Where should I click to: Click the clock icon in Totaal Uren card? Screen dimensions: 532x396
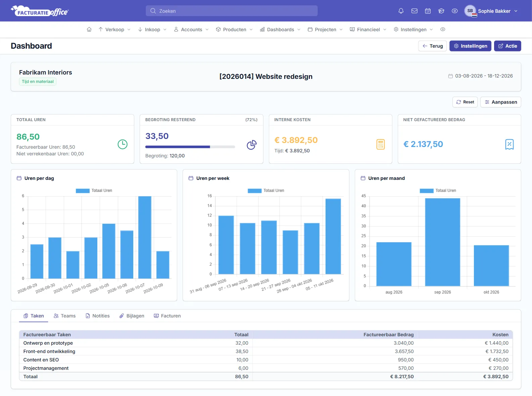click(123, 144)
